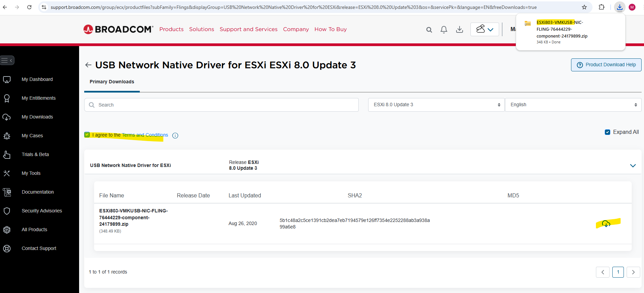Screen dimensions: 644x293
Task: Collapse the USB Network Native Driver section chevron
Action: [x=633, y=166]
